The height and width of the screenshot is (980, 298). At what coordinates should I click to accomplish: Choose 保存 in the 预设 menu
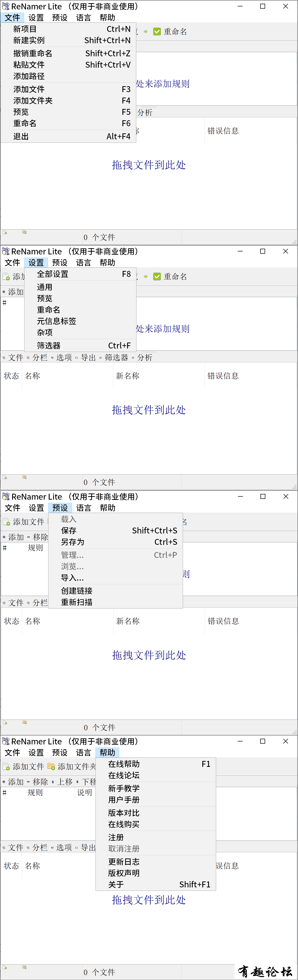click(x=116, y=530)
